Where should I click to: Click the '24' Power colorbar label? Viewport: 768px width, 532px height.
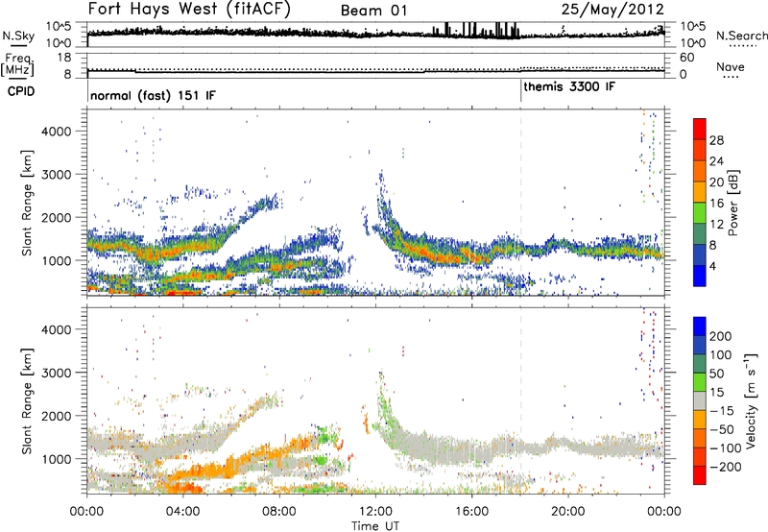click(716, 161)
